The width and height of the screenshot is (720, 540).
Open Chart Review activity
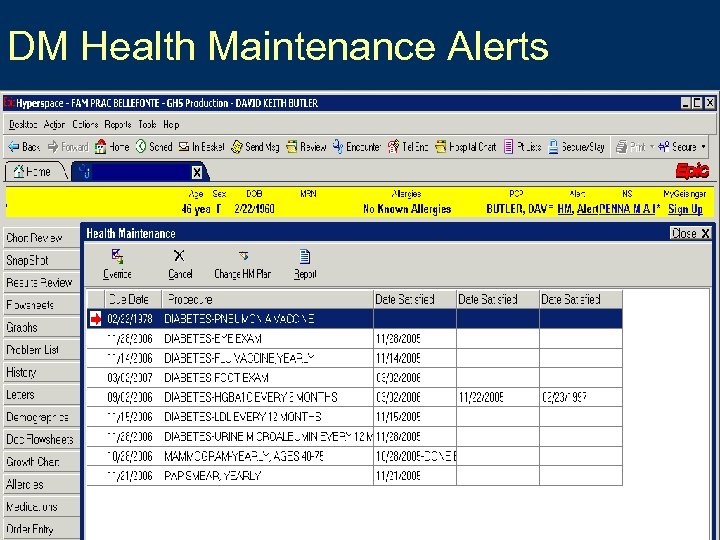[41, 238]
